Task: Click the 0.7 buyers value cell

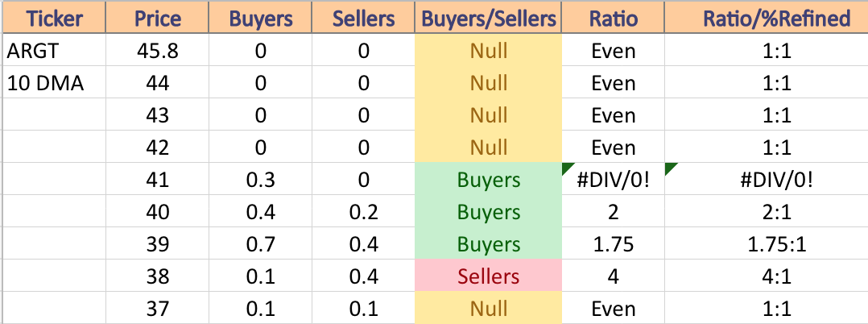Action: (261, 243)
